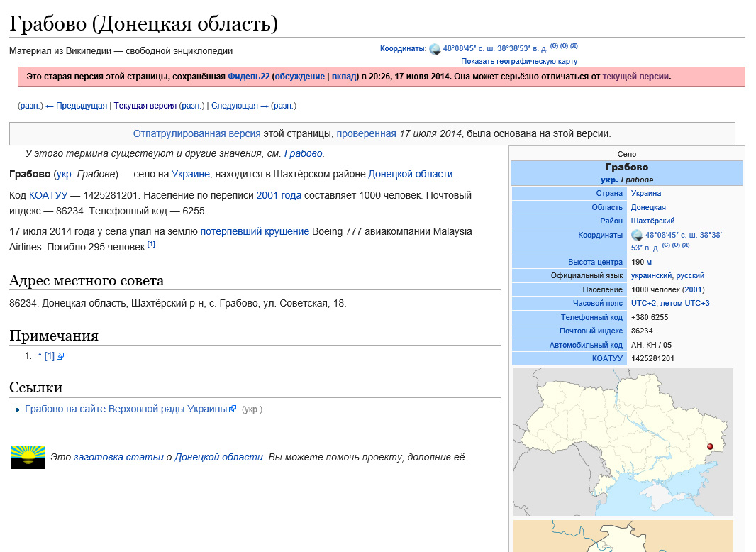Click the globe icon in infobox coordinates row
This screenshot has width=756, height=552.
coord(637,236)
